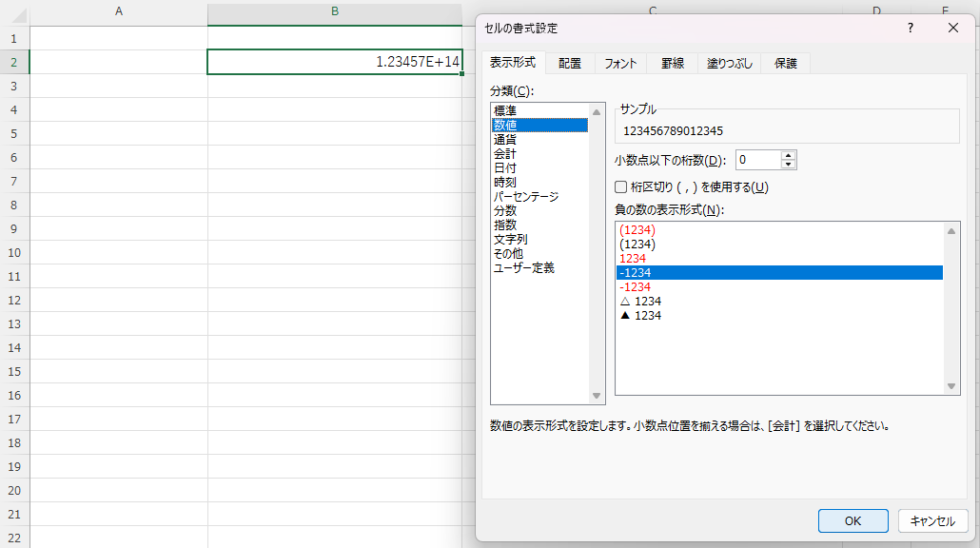Increase decimal places with up spinner
980x548 pixels.
click(788, 156)
